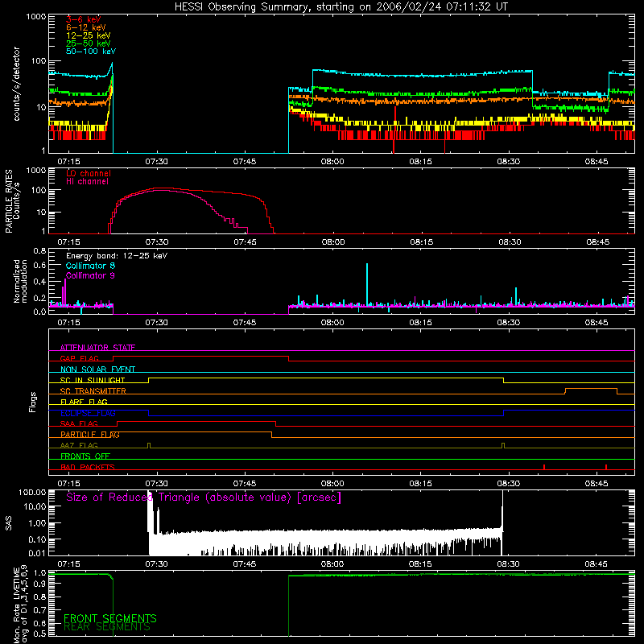
Task: Click the dim REAR SEGMENTS legend label
Action: click(x=107, y=627)
